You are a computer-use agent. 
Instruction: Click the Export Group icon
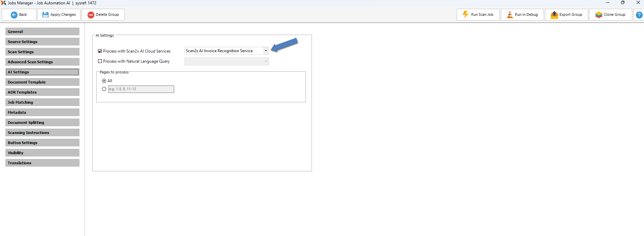(554, 15)
